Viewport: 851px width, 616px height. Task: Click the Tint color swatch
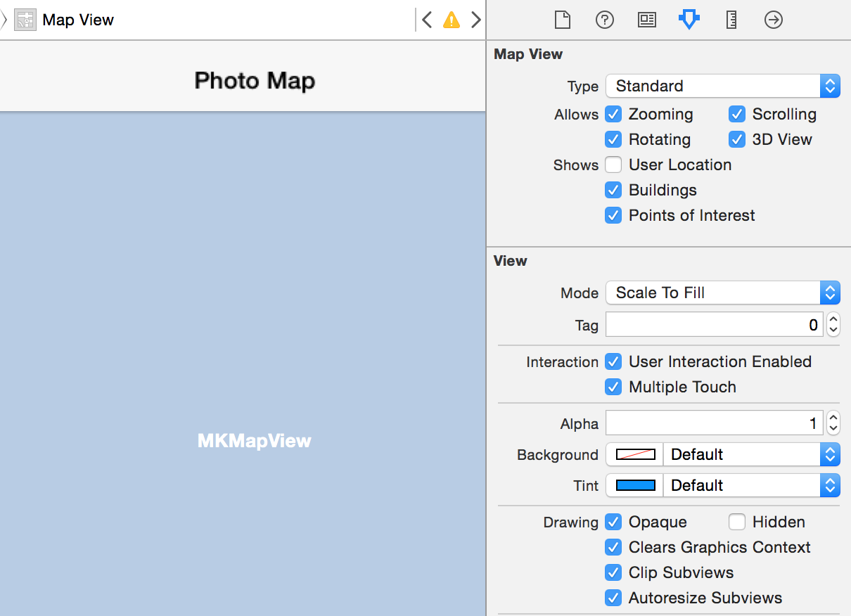tap(633, 485)
